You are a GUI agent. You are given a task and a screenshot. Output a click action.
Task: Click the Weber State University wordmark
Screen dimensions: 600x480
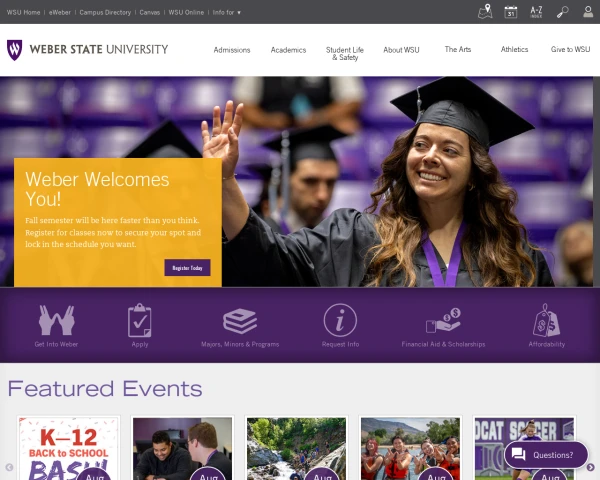tap(99, 49)
